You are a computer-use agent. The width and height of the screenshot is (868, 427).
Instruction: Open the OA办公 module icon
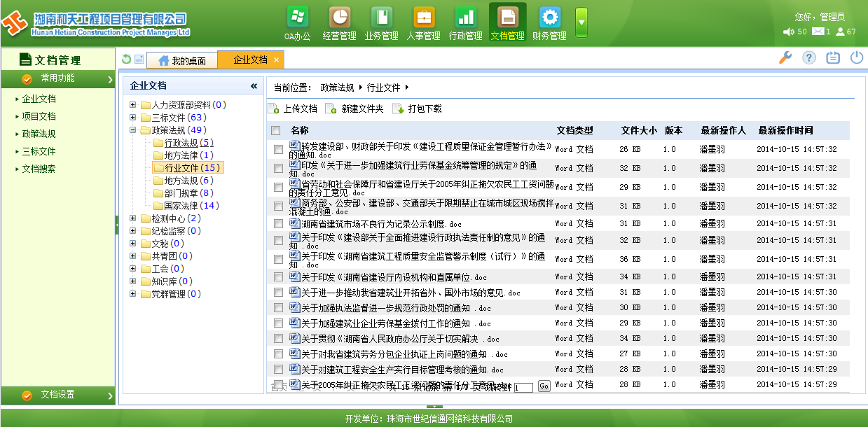(297, 17)
